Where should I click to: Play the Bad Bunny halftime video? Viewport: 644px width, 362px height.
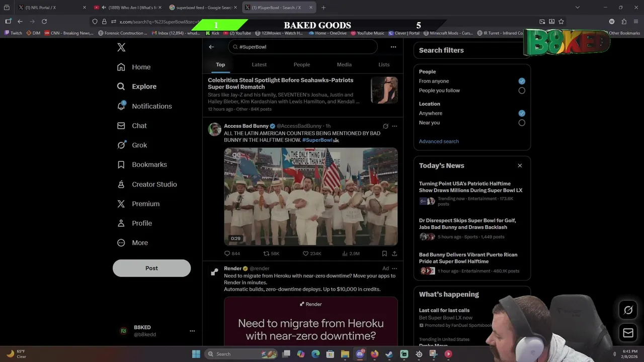point(311,197)
